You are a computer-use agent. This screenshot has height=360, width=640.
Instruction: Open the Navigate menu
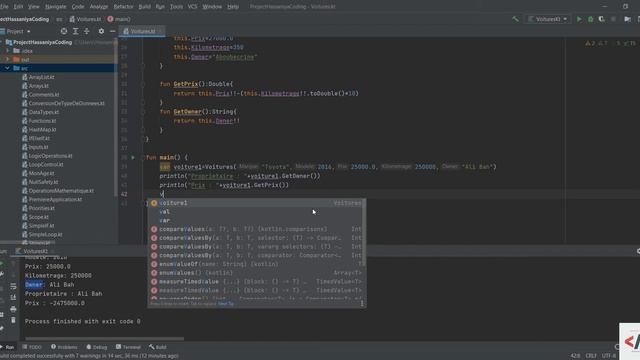click(56, 7)
